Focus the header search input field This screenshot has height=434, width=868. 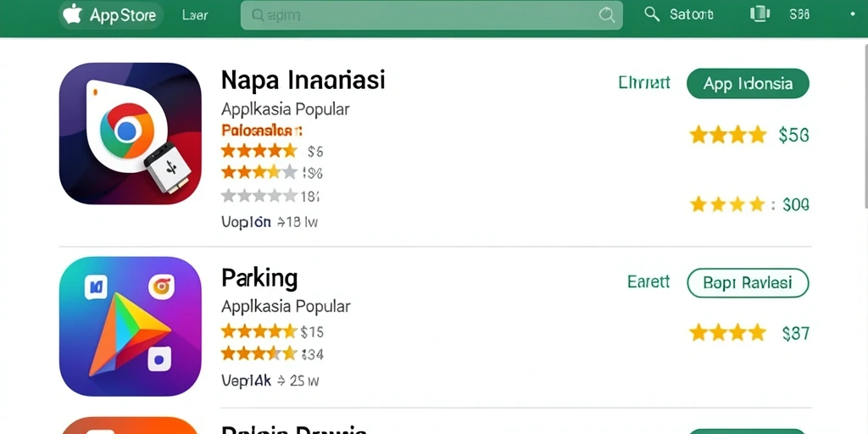[431, 15]
